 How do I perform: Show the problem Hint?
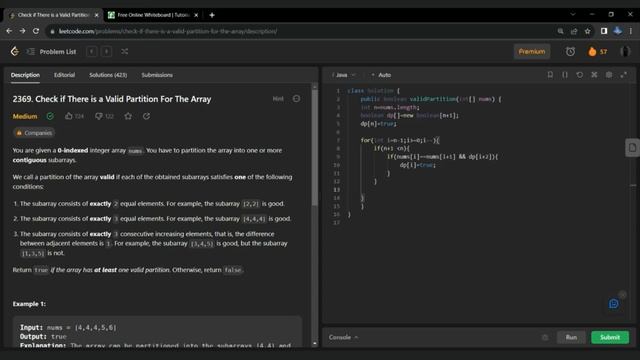(x=278, y=99)
